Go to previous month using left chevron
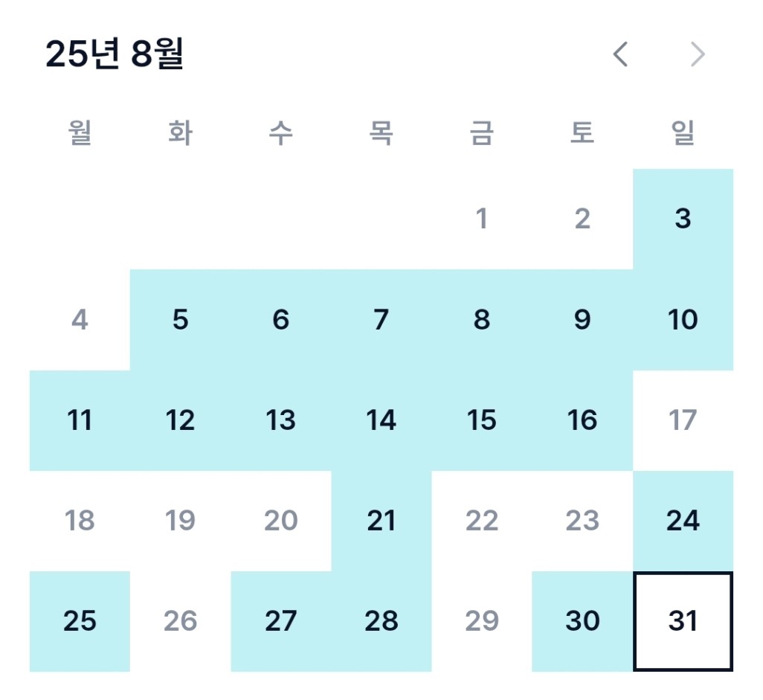 click(620, 54)
